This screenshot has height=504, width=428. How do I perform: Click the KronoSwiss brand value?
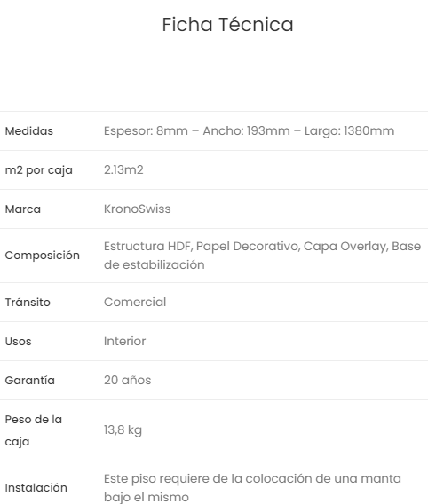[138, 209]
